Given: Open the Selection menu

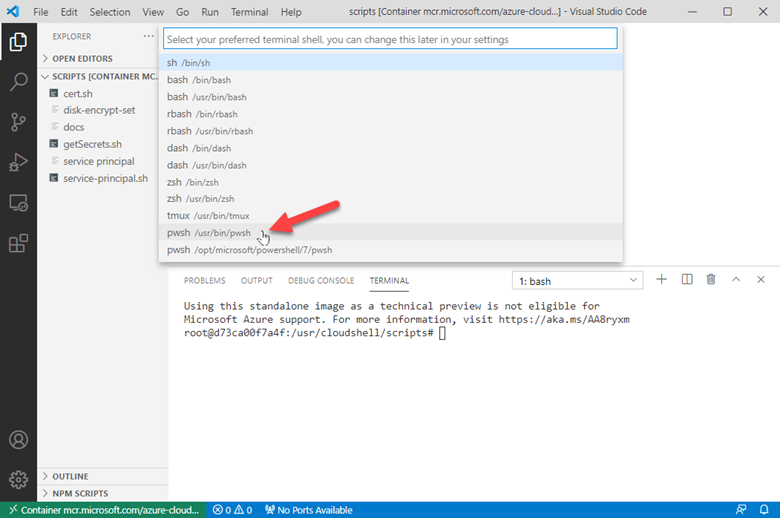Looking at the screenshot, I should (110, 12).
